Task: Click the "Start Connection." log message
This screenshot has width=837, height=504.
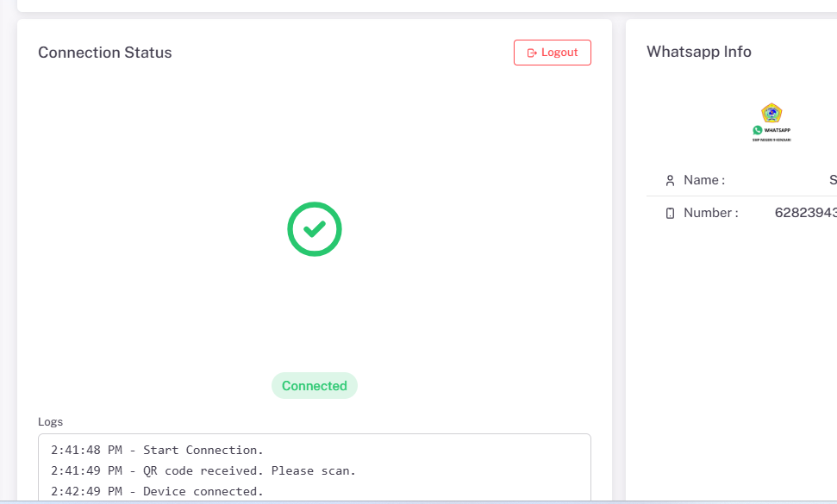Action: tap(203, 450)
